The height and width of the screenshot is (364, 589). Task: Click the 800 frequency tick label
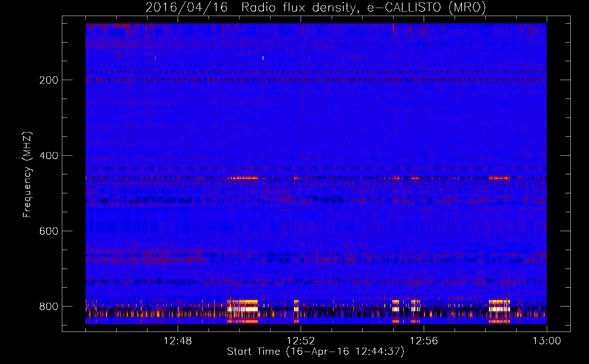click(x=49, y=307)
